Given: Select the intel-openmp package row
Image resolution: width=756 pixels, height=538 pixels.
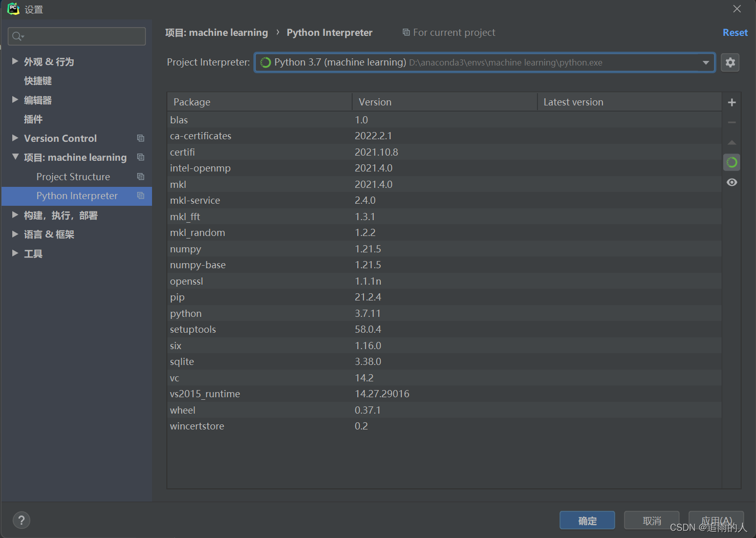Looking at the screenshot, I should [444, 168].
